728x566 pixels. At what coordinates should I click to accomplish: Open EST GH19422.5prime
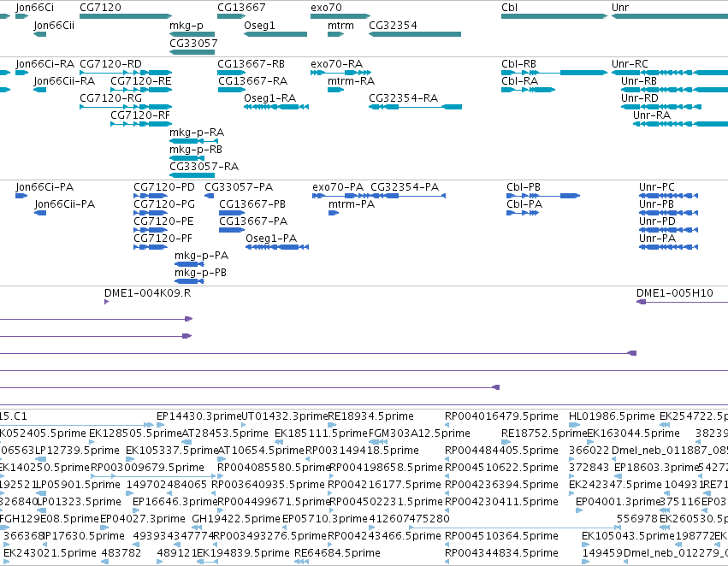(236, 519)
